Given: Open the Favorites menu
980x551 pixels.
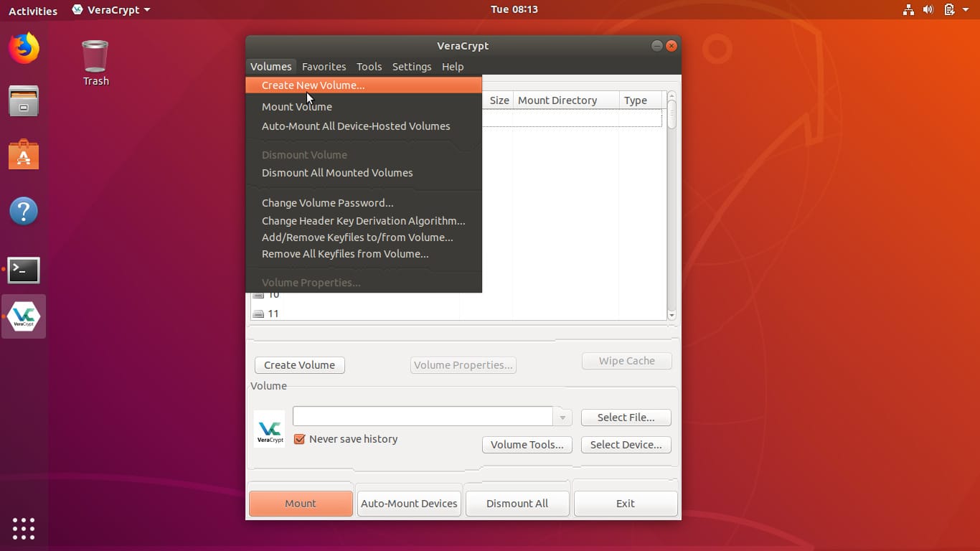Looking at the screenshot, I should point(324,66).
